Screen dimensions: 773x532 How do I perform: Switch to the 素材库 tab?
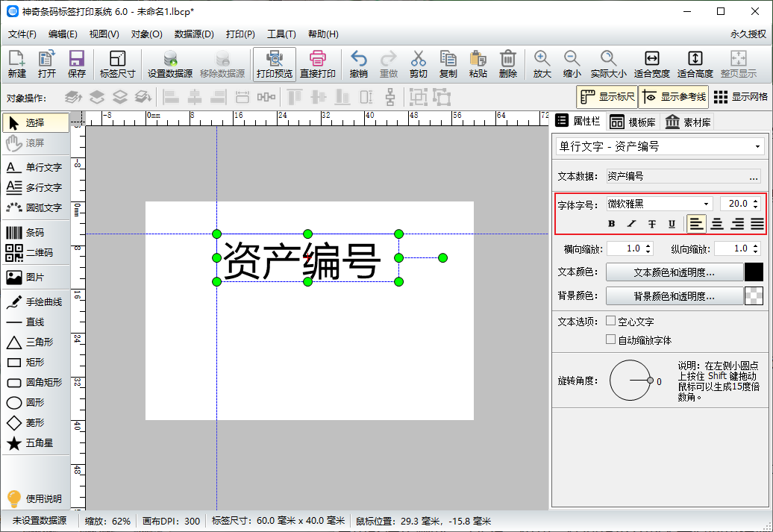click(x=688, y=122)
